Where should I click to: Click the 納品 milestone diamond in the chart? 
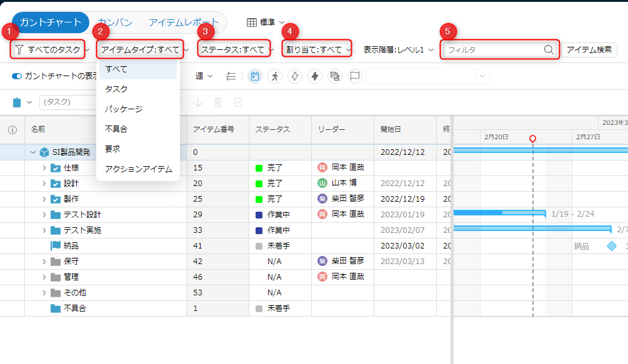[612, 246]
